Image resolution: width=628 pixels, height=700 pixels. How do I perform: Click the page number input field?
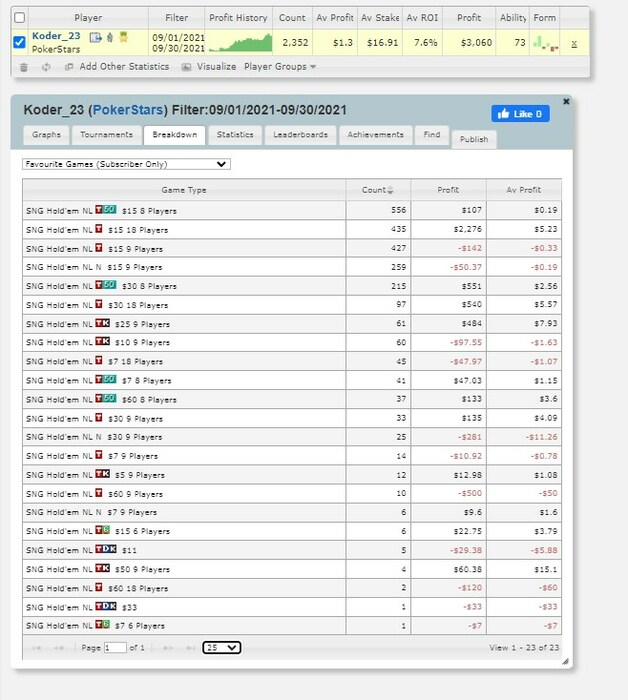coord(115,648)
